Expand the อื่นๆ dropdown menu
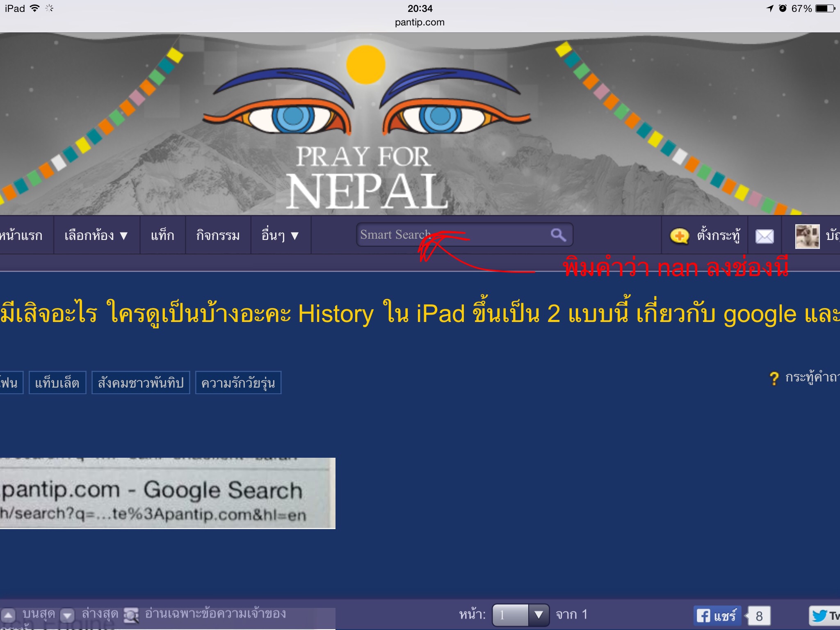The image size is (840, 630). 280,235
